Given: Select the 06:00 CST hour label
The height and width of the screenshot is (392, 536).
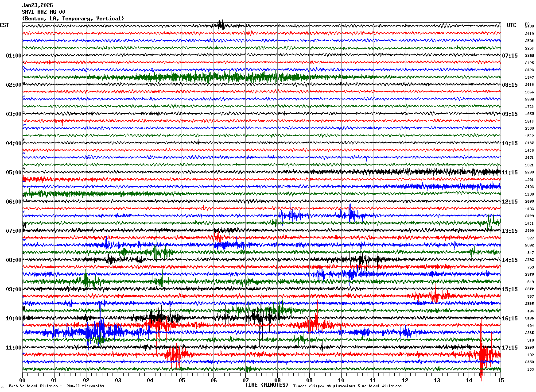Looking at the screenshot, I should pyautogui.click(x=14, y=202).
